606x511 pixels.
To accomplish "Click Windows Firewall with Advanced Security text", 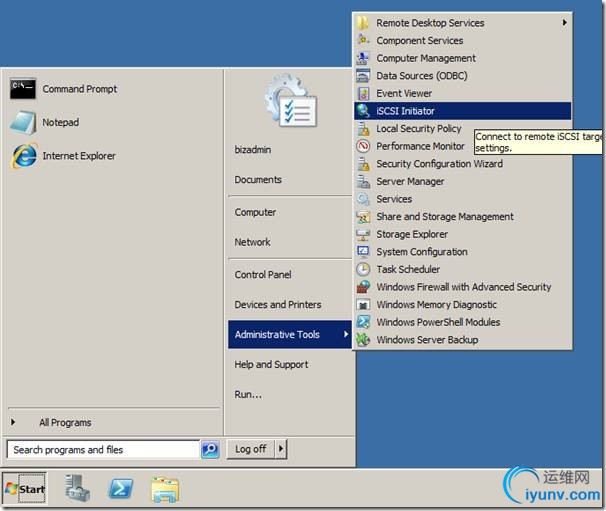I will pos(464,287).
